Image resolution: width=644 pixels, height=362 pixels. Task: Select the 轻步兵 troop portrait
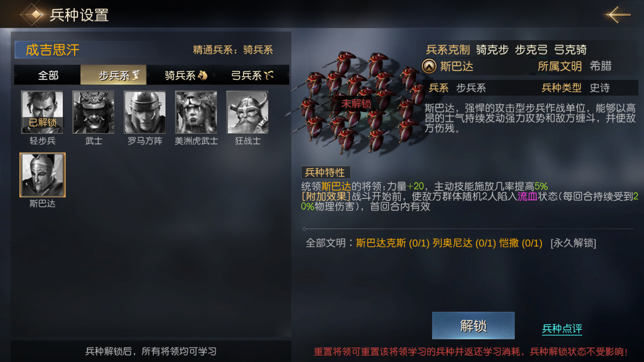tap(42, 112)
